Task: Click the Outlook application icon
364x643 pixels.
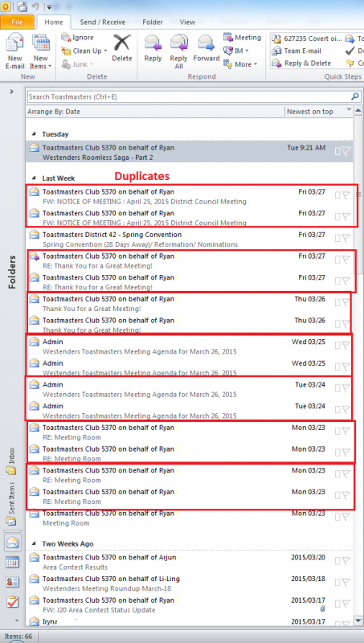Action: pos(6,6)
